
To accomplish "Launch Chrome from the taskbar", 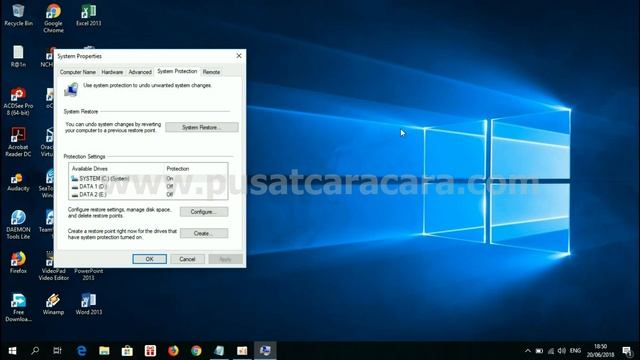I will point(196,351).
